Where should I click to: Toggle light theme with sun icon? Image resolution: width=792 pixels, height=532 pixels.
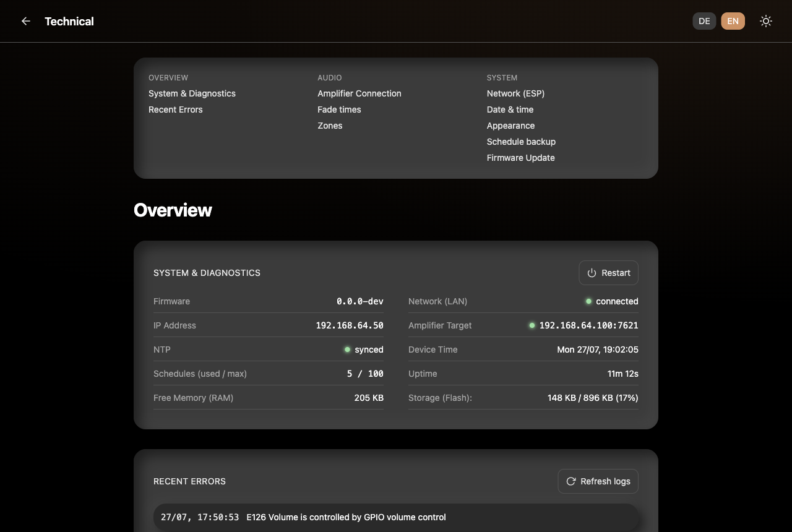coord(766,21)
